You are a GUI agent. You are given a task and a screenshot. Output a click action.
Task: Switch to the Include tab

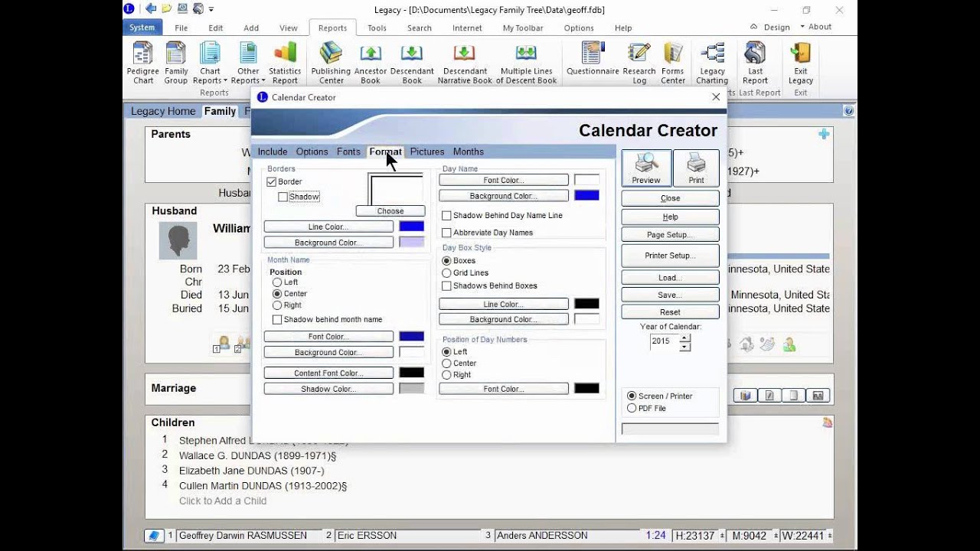click(273, 152)
